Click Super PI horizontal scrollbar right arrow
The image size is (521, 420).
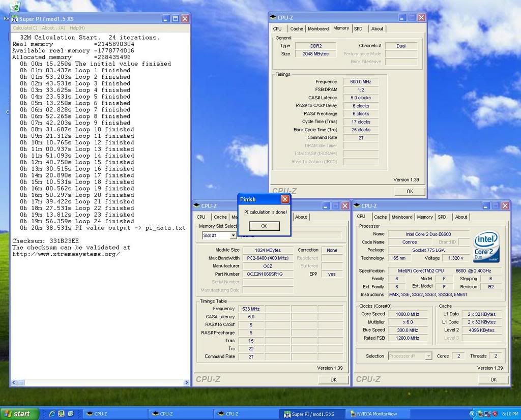[x=186, y=382]
